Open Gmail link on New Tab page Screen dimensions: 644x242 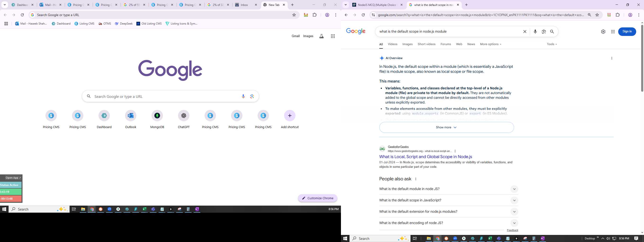(x=295, y=36)
